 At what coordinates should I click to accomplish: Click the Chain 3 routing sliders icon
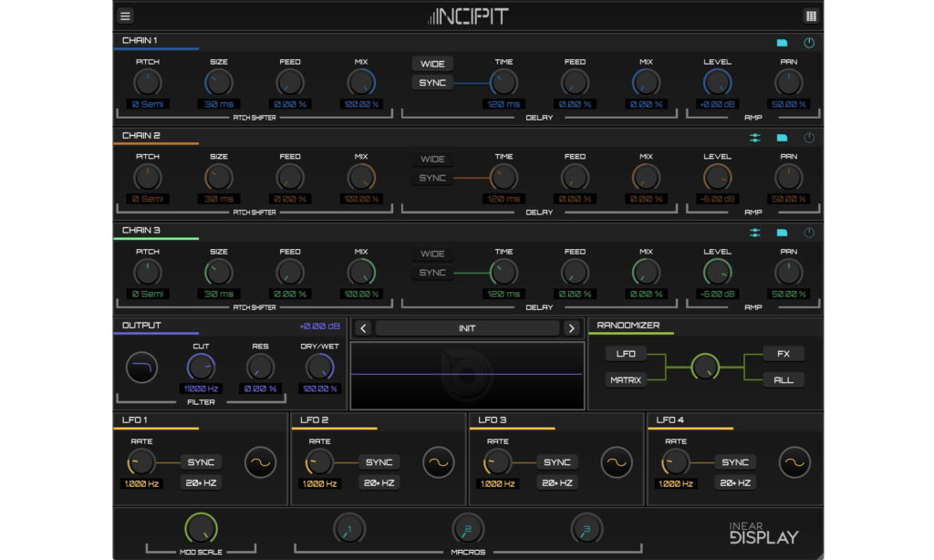(755, 233)
